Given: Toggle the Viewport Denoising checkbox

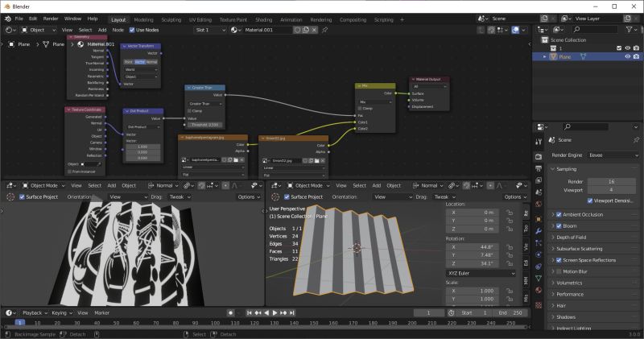Looking at the screenshot, I should coord(590,201).
